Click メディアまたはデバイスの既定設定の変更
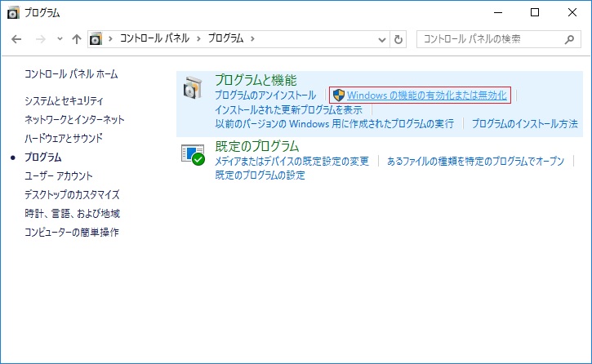 (x=292, y=162)
